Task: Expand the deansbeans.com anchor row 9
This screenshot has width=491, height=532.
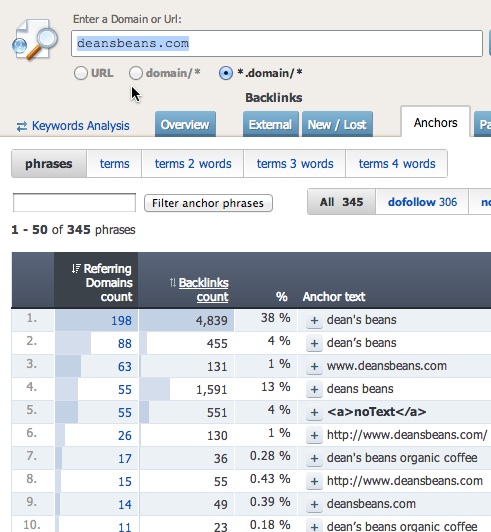Action: click(314, 504)
